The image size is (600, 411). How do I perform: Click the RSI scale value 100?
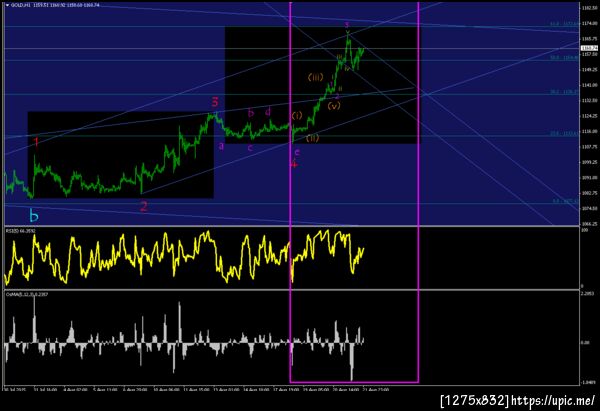point(585,230)
